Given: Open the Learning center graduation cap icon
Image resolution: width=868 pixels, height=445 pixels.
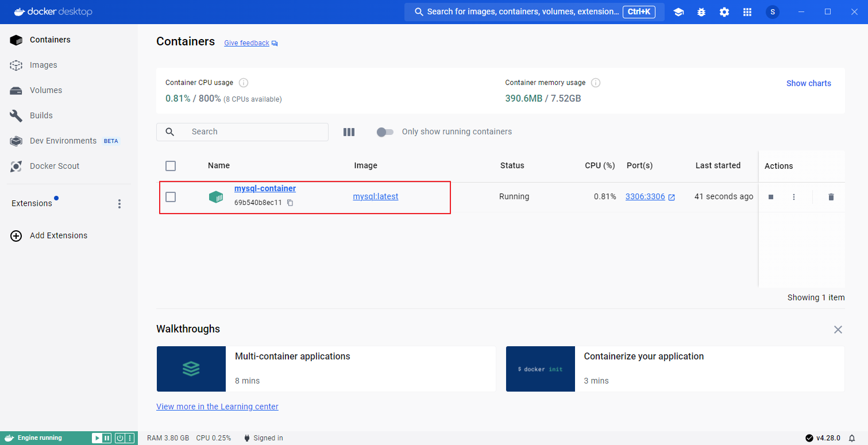Looking at the screenshot, I should [x=678, y=12].
